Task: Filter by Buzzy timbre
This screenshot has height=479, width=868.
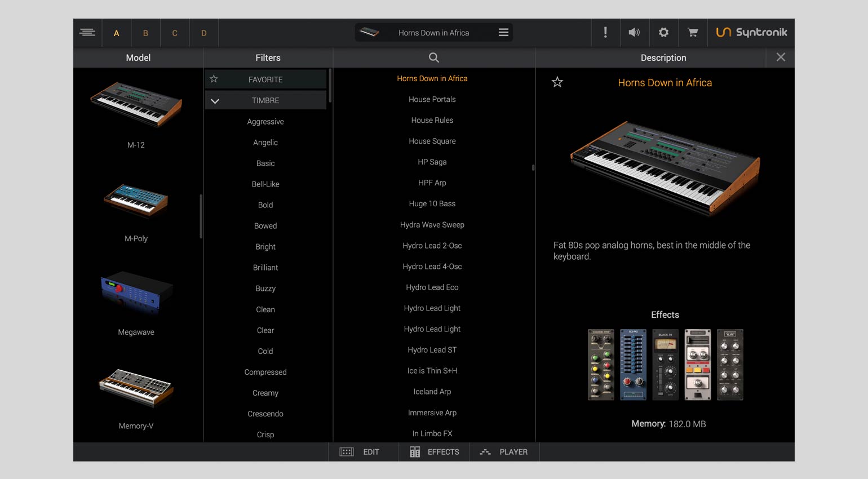Action: pos(265,289)
